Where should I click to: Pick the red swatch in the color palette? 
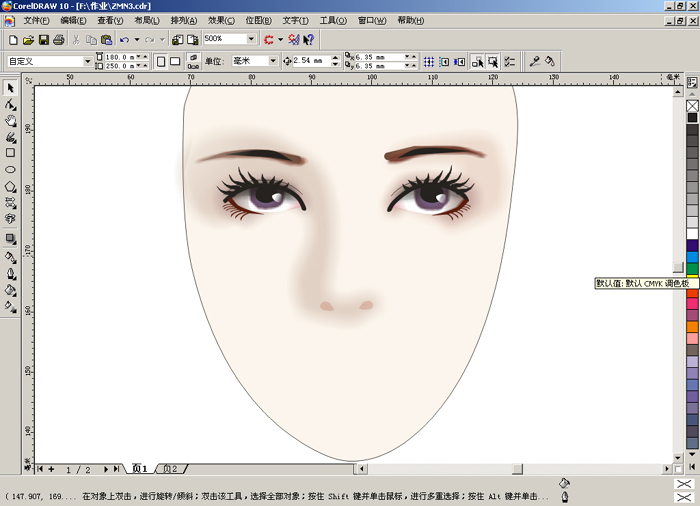(x=692, y=293)
